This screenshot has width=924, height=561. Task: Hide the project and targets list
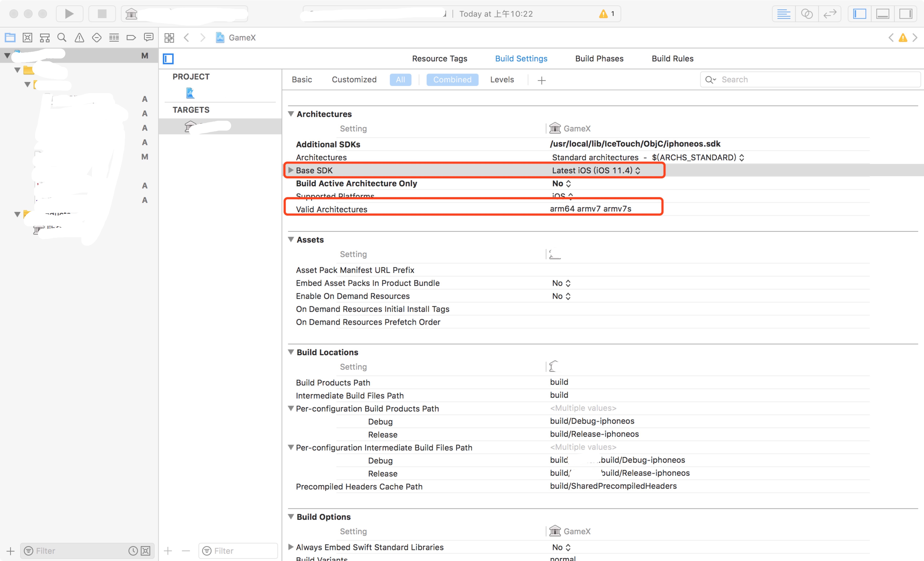point(168,58)
